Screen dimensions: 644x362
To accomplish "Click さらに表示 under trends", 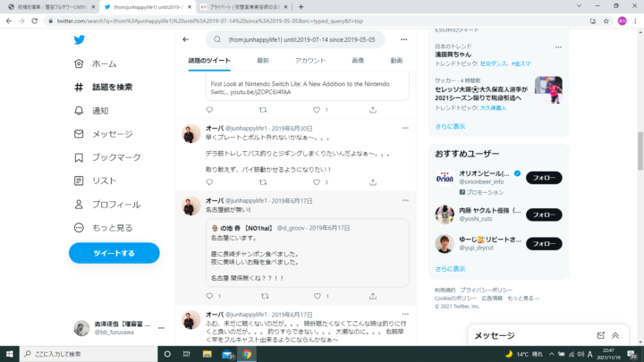I will point(450,126).
